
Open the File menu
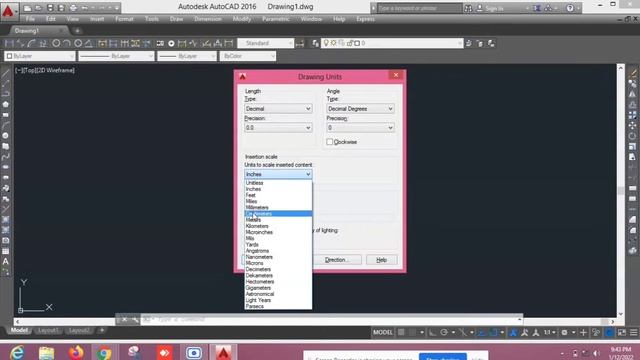tap(30, 19)
